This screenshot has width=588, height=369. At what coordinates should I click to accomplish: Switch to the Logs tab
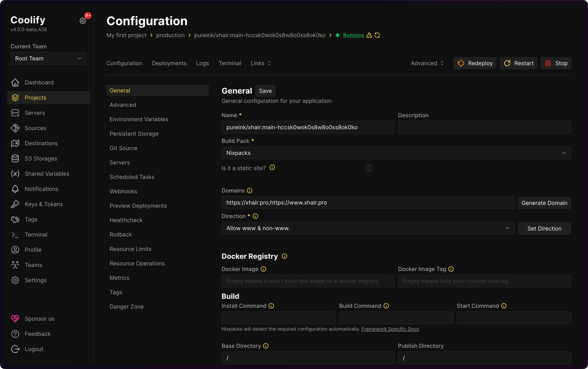coord(203,63)
